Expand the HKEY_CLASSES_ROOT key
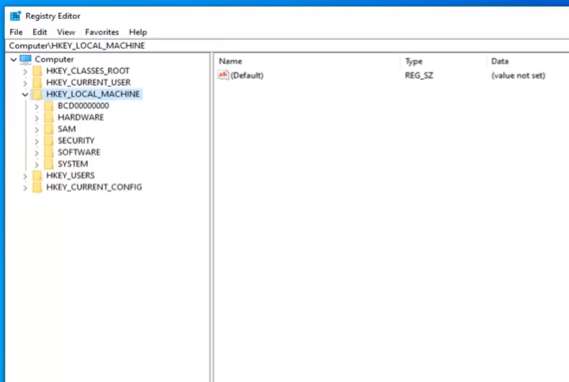 [25, 71]
